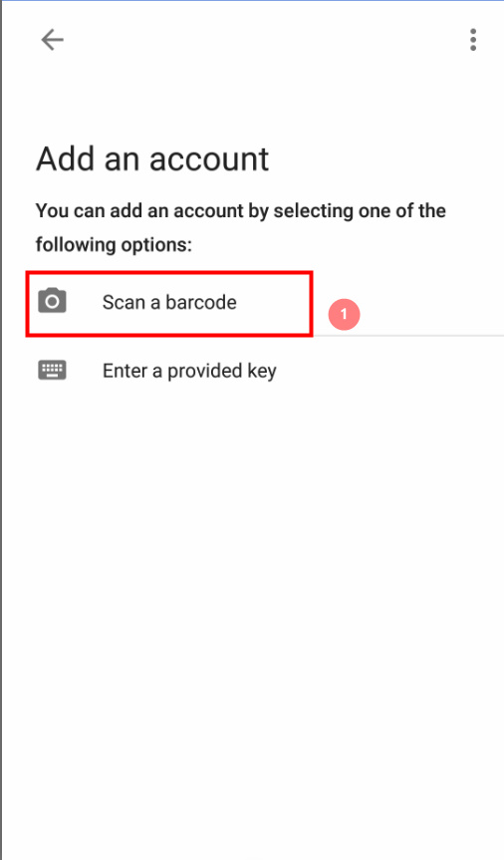This screenshot has height=860, width=504.
Task: Click the word 'Scan' in first option
Action: (x=124, y=302)
